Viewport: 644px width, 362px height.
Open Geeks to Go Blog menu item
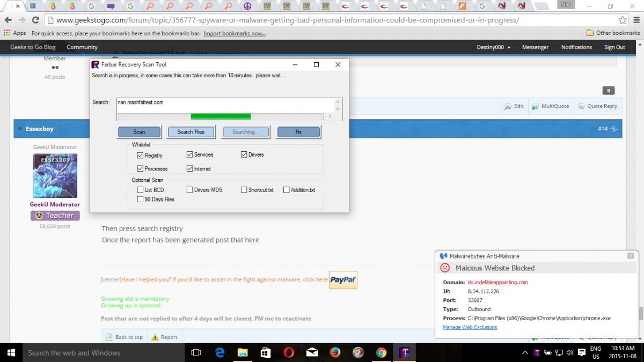(x=33, y=47)
